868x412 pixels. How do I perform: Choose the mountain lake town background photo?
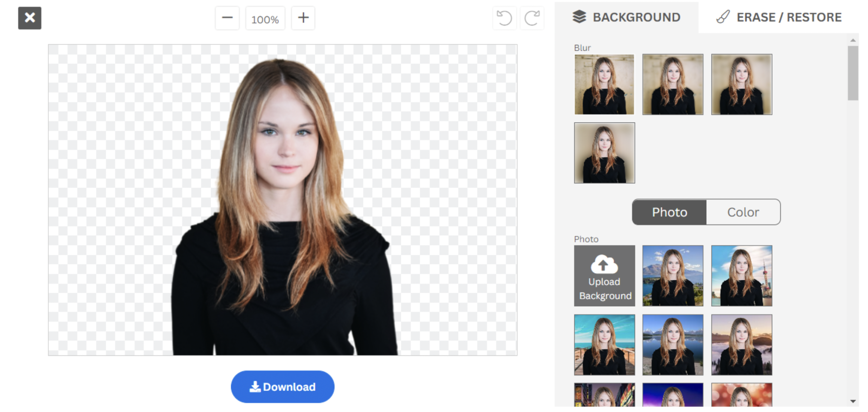click(673, 276)
